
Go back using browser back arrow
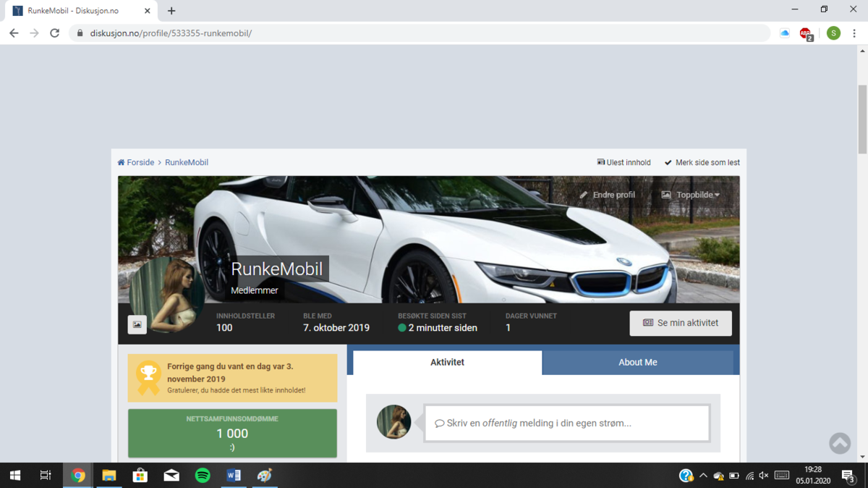click(x=14, y=33)
